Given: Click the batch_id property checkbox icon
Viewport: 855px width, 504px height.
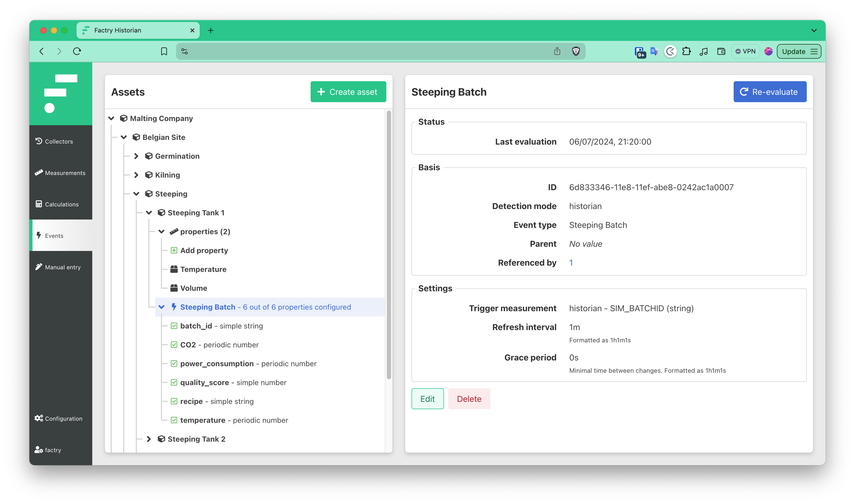Looking at the screenshot, I should coord(174,326).
